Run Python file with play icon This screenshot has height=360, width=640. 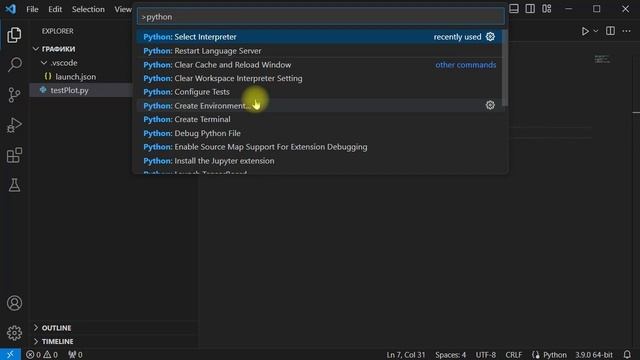585,31
